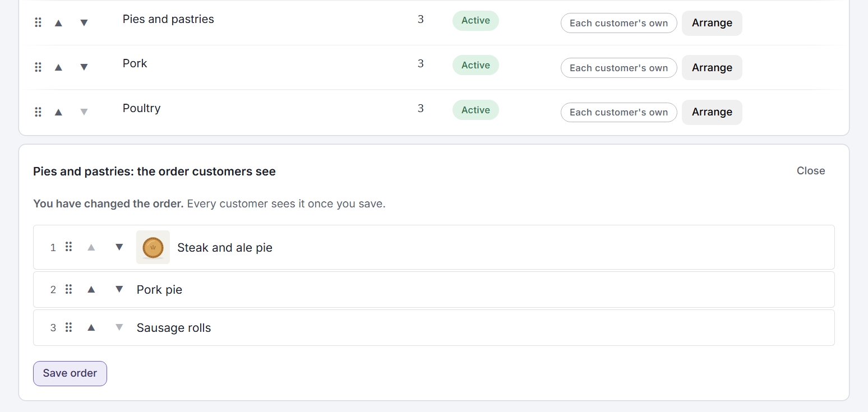The height and width of the screenshot is (412, 868).
Task: Click the Pies and pastries category name
Action: (x=168, y=19)
